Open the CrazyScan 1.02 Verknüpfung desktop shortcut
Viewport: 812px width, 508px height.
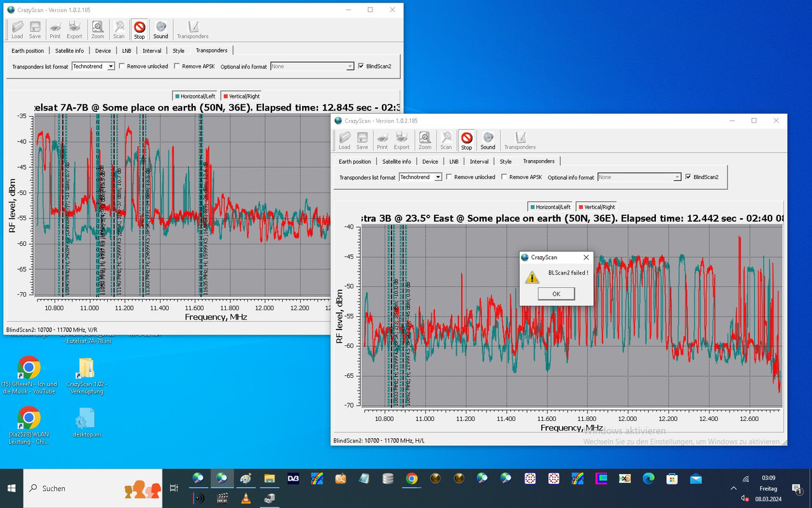coord(86,375)
